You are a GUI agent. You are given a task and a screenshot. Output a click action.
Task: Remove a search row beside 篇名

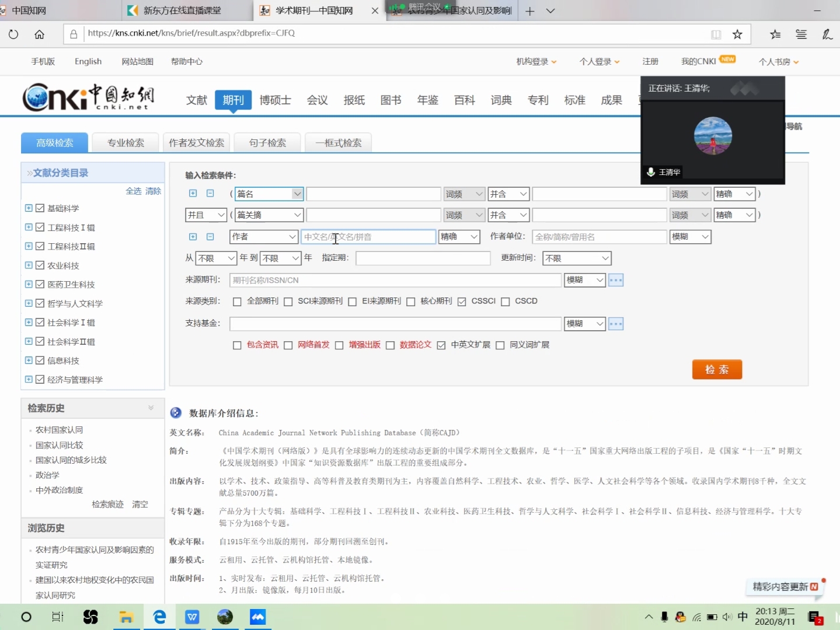click(x=210, y=193)
